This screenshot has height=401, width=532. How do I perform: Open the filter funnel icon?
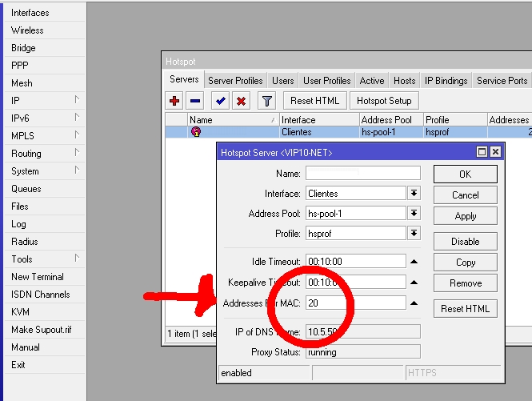(266, 101)
